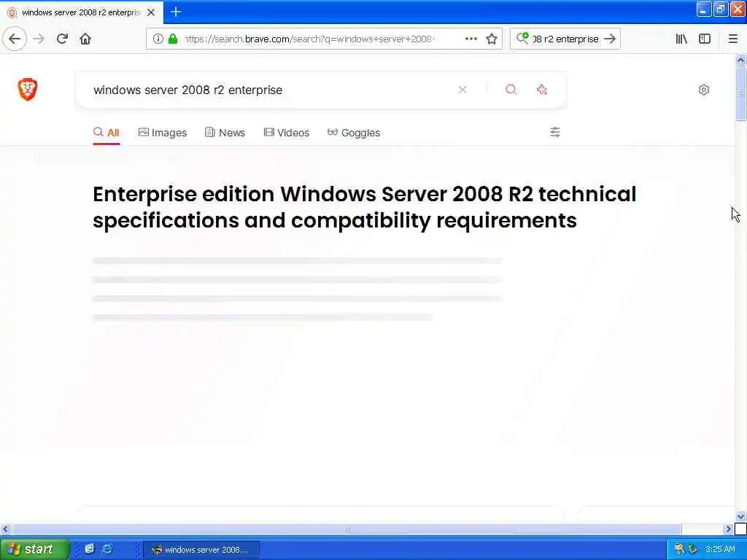Switch to the News tab

pyautogui.click(x=225, y=133)
